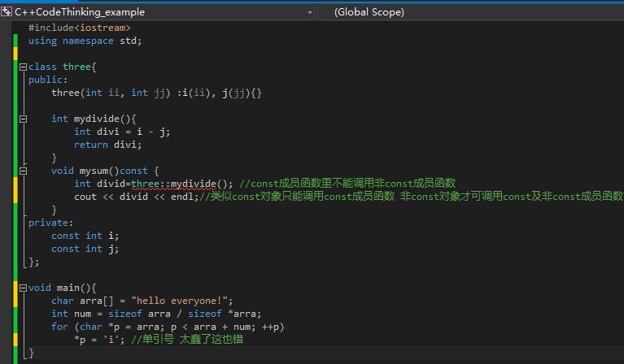
Task: Click the green comment about 单引号
Action: coord(187,340)
